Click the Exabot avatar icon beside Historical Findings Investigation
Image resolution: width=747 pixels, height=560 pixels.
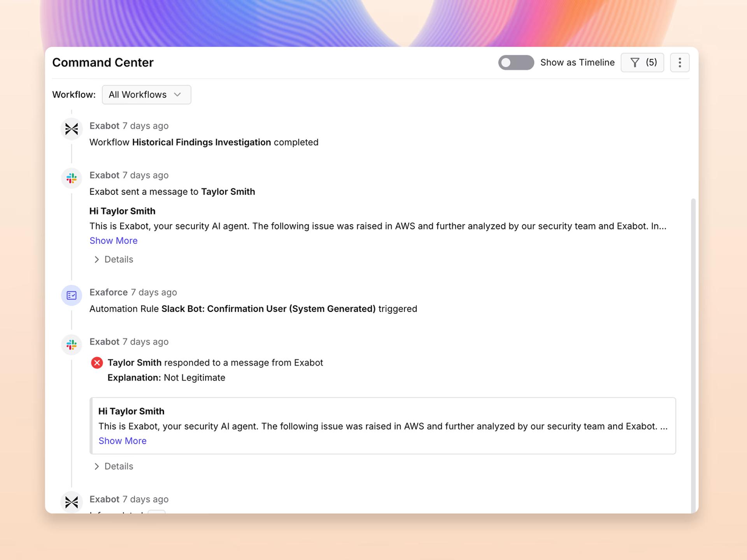72,129
